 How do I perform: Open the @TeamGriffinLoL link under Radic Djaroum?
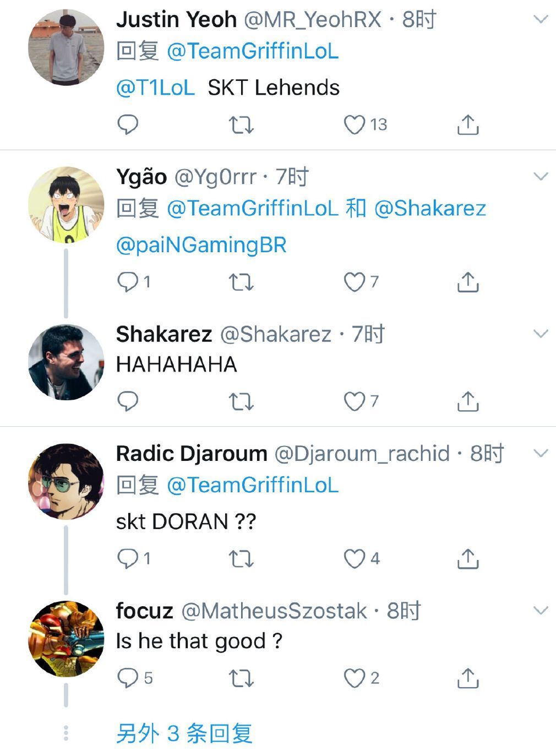(x=253, y=485)
